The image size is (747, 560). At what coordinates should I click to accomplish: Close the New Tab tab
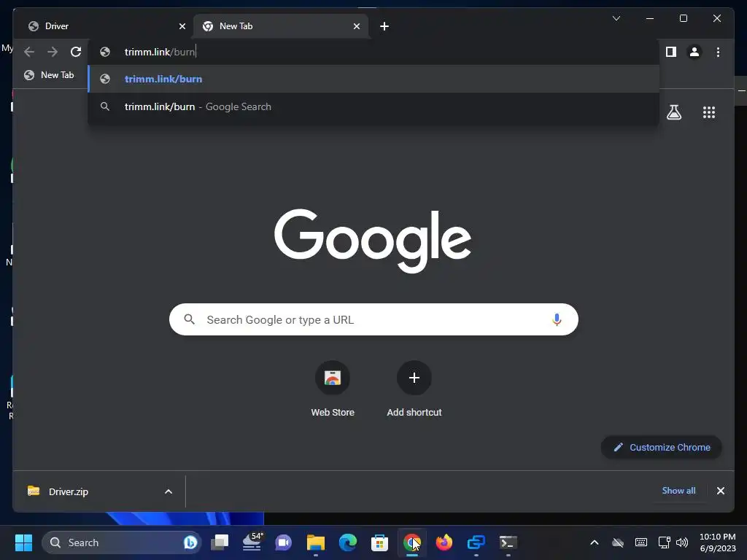[x=356, y=26]
